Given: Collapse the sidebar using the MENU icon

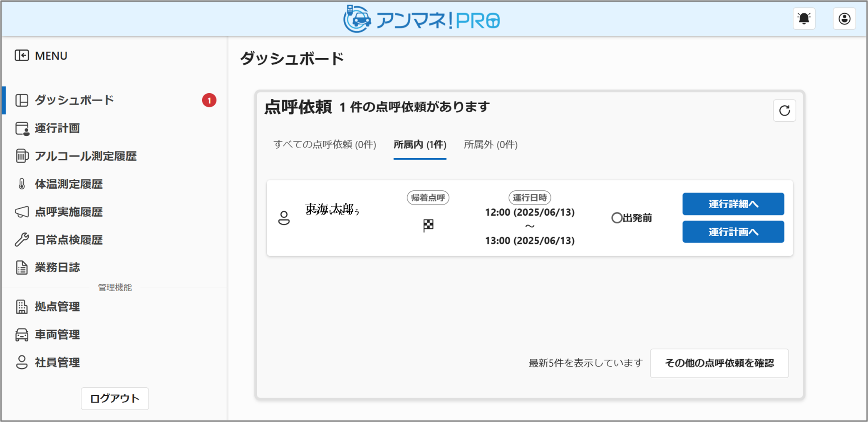Looking at the screenshot, I should tap(22, 55).
